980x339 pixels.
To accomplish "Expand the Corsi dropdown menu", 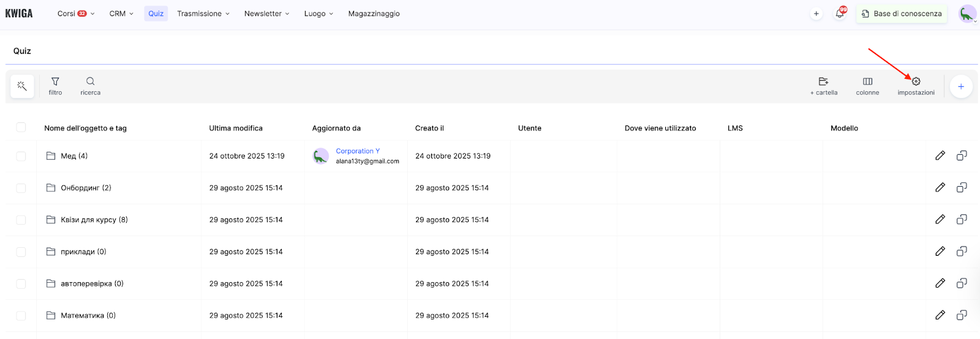I will click(x=76, y=13).
